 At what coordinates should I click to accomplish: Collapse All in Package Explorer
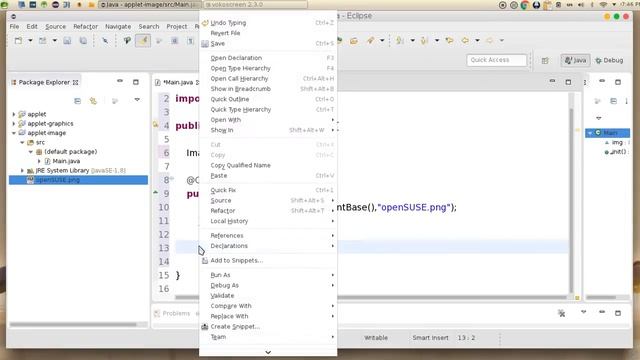[x=78, y=100]
